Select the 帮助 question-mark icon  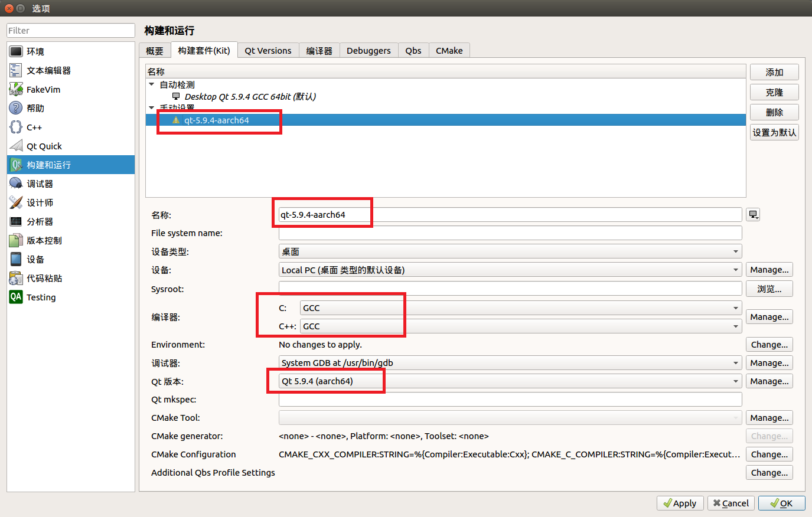coord(16,108)
